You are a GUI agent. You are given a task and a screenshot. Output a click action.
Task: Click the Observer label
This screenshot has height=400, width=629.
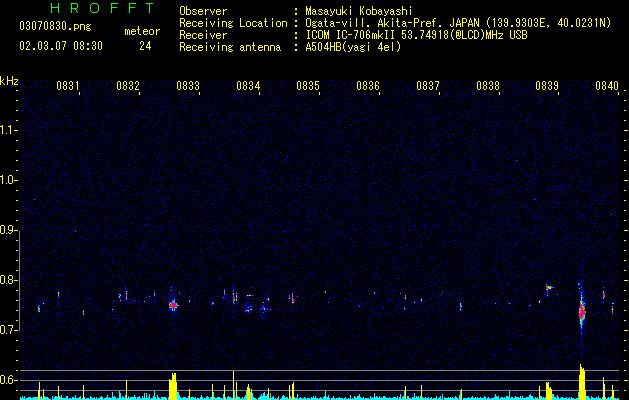point(203,11)
